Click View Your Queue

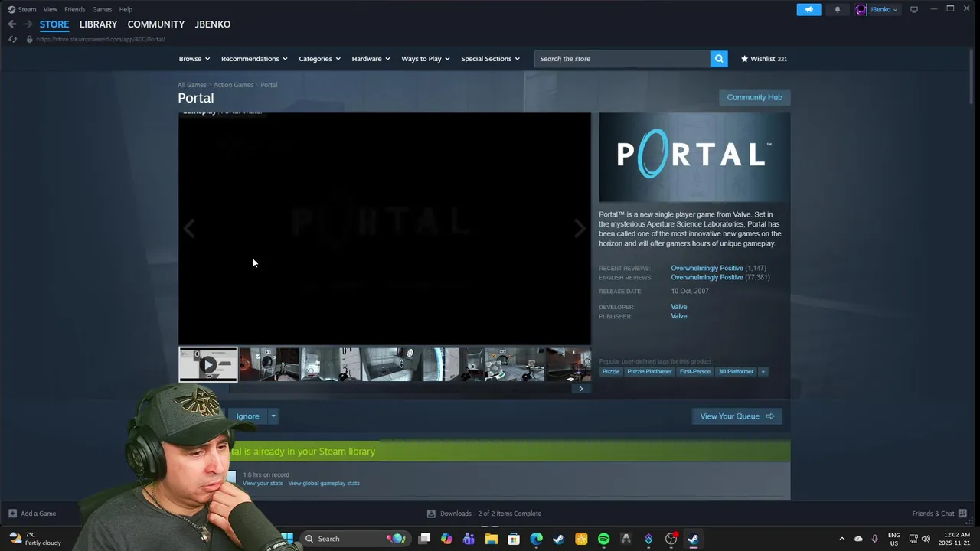737,416
